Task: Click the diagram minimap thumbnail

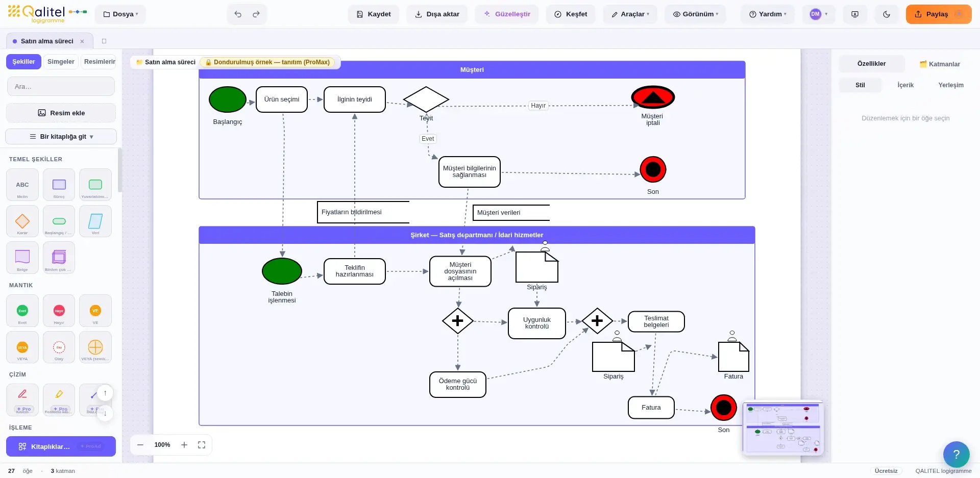Action: (782, 427)
